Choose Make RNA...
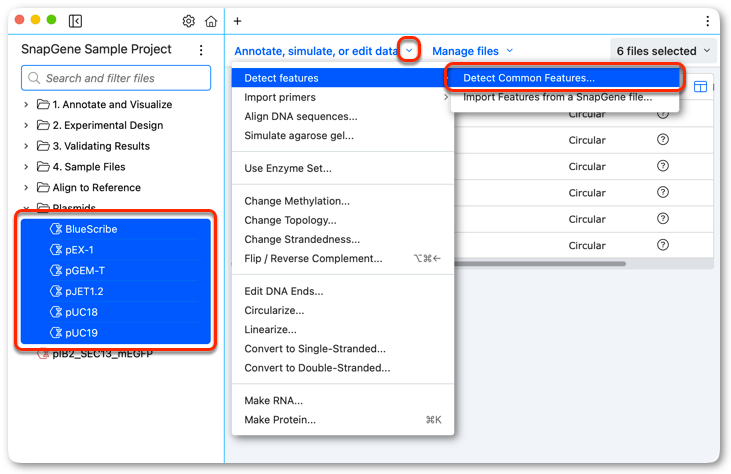Viewport: 731px width, 474px height. pyautogui.click(x=343, y=400)
